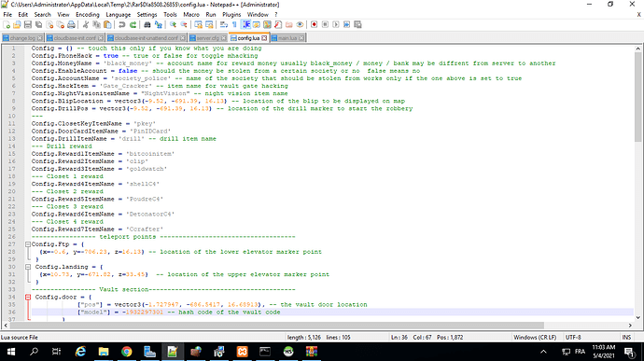Open Folder as Workspace icon
Image resolution: width=644 pixels, height=361 pixels.
click(x=288, y=24)
